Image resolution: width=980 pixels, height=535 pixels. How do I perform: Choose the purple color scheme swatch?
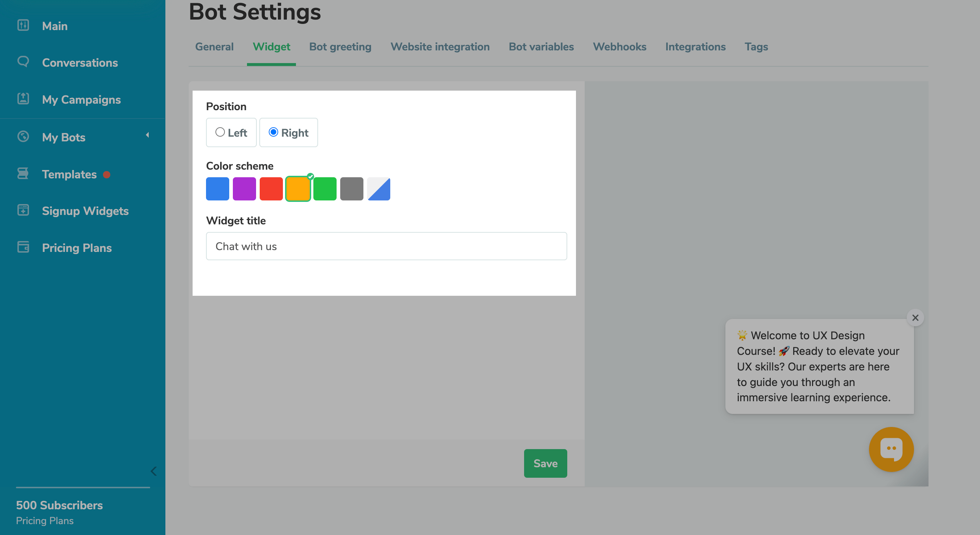pos(244,188)
